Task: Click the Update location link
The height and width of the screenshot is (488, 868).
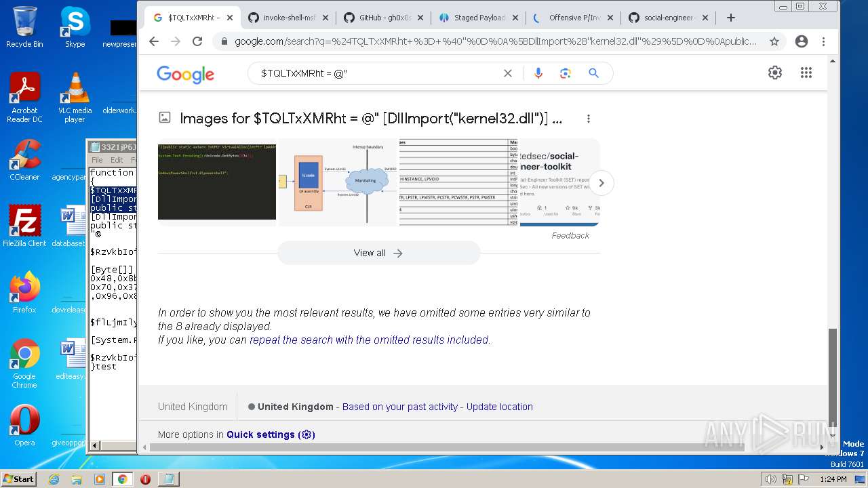Action: click(500, 407)
